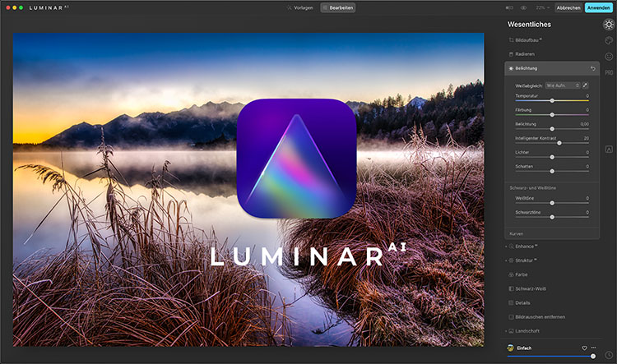Click the Lichter slider handle
The height and width of the screenshot is (364, 617).
(x=552, y=157)
